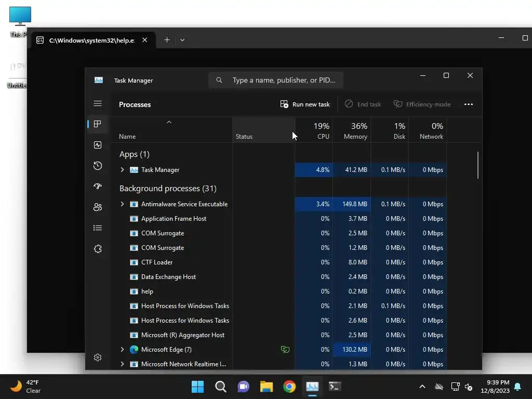Click End task button

click(363, 104)
